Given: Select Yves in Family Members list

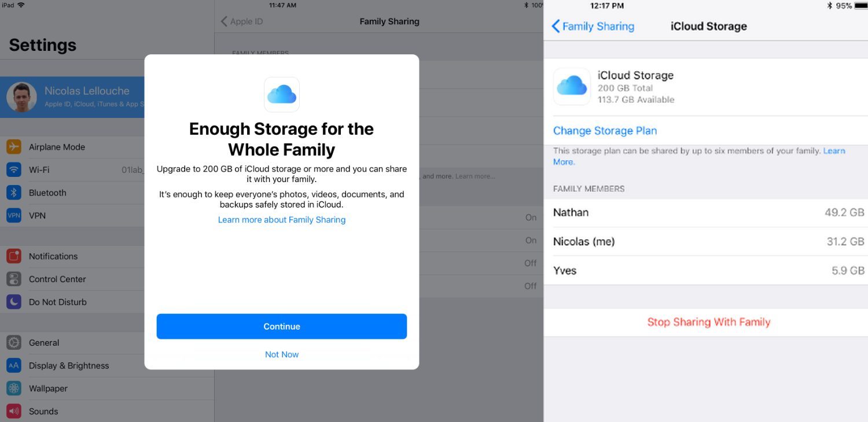Looking at the screenshot, I should pos(706,271).
